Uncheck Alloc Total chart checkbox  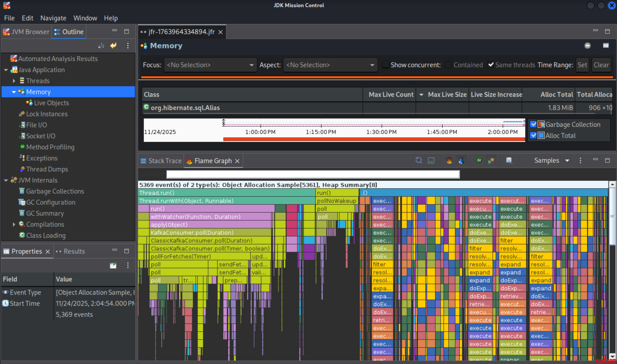533,135
